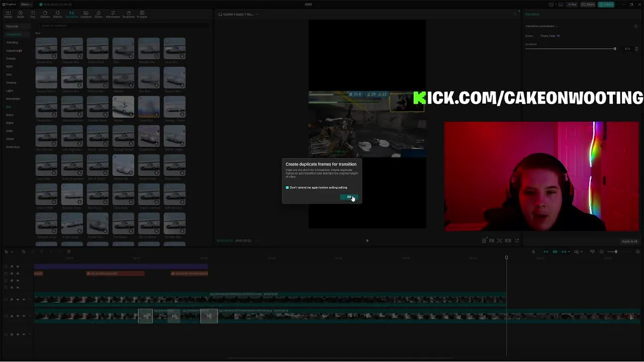644x362 pixels.
Task: Select third transition marker on main track
Action: coord(209,316)
